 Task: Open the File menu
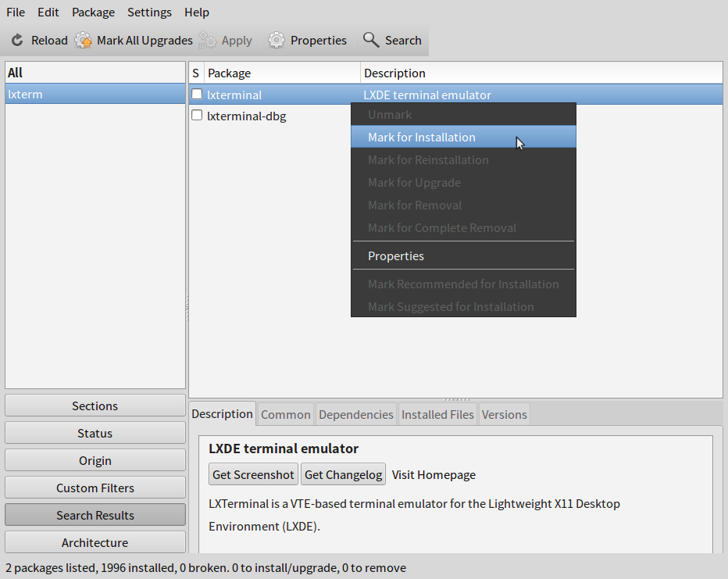(16, 12)
